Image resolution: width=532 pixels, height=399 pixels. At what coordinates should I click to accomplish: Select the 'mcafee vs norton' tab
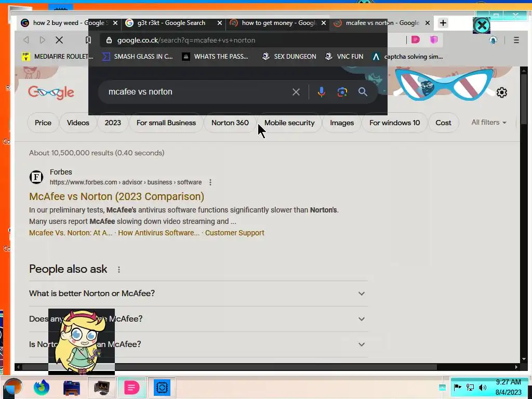[382, 23]
